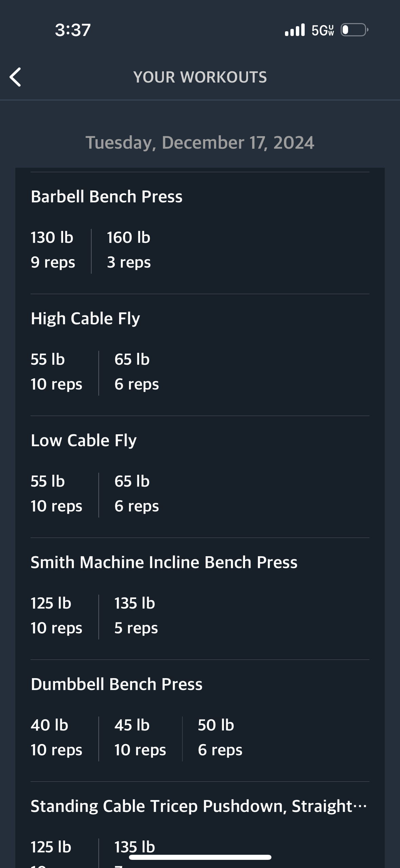Select Smith Machine 135 lb 5 reps set
The height and width of the screenshot is (868, 400).
pos(136,615)
